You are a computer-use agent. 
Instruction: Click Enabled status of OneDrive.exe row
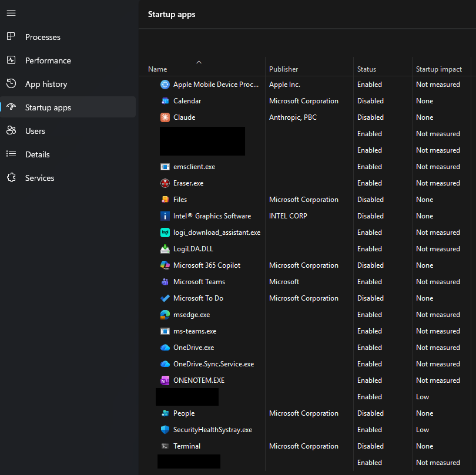(x=370, y=348)
